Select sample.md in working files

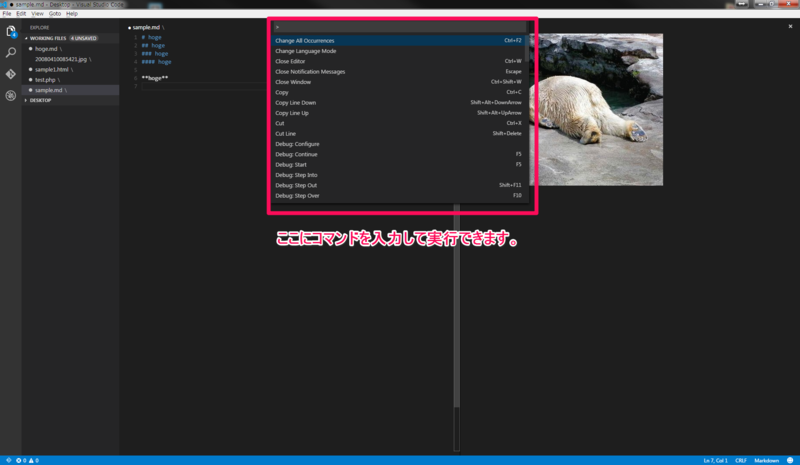70,90
